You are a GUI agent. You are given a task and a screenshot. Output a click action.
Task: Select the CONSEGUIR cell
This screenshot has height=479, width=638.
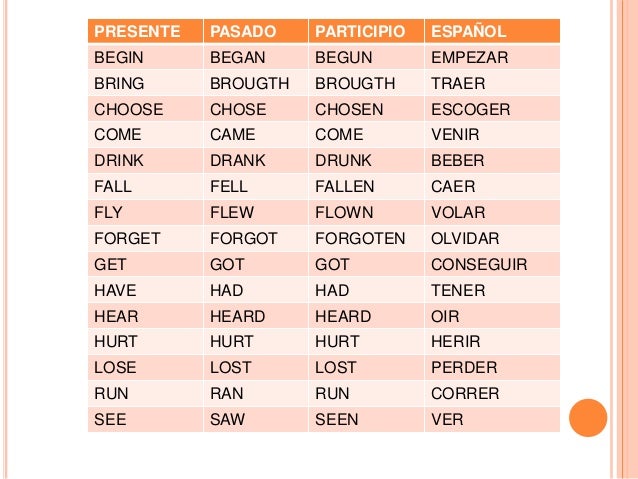(x=492, y=264)
